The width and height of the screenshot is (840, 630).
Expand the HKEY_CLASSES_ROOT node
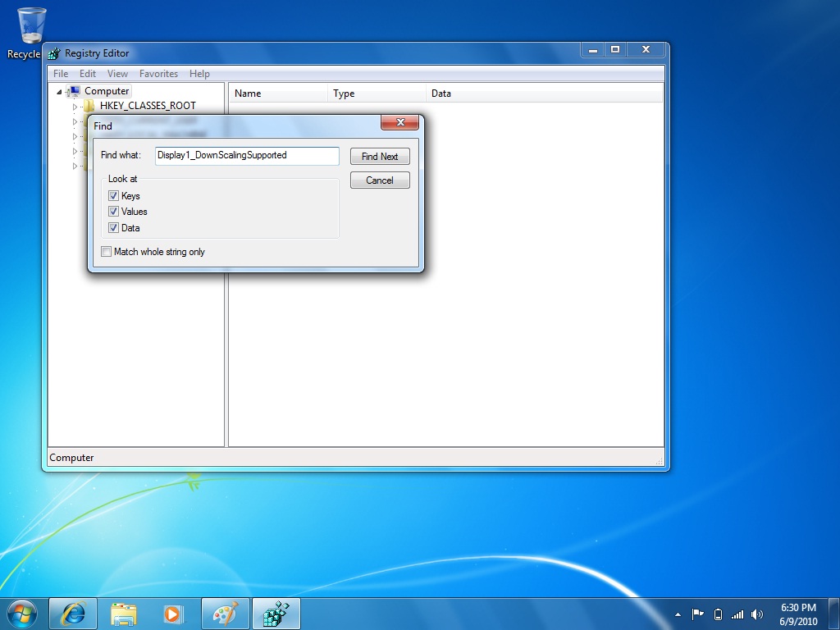(75, 106)
